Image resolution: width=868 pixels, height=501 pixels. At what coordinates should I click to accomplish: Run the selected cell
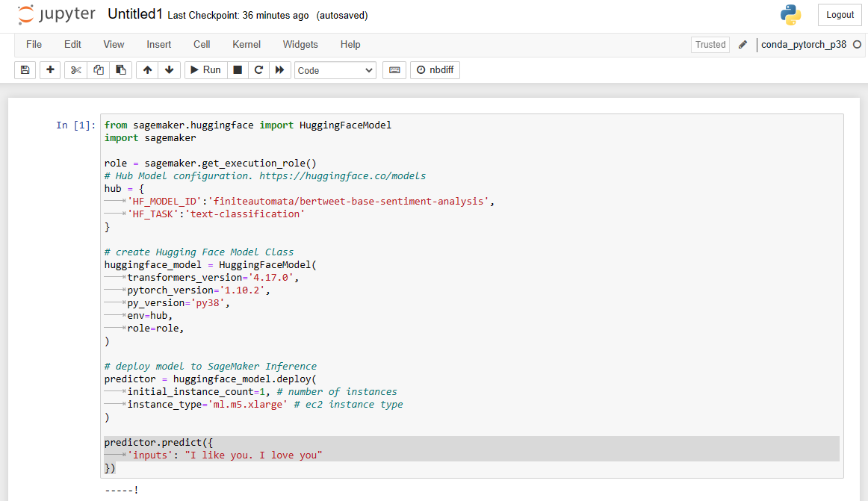[x=205, y=69]
